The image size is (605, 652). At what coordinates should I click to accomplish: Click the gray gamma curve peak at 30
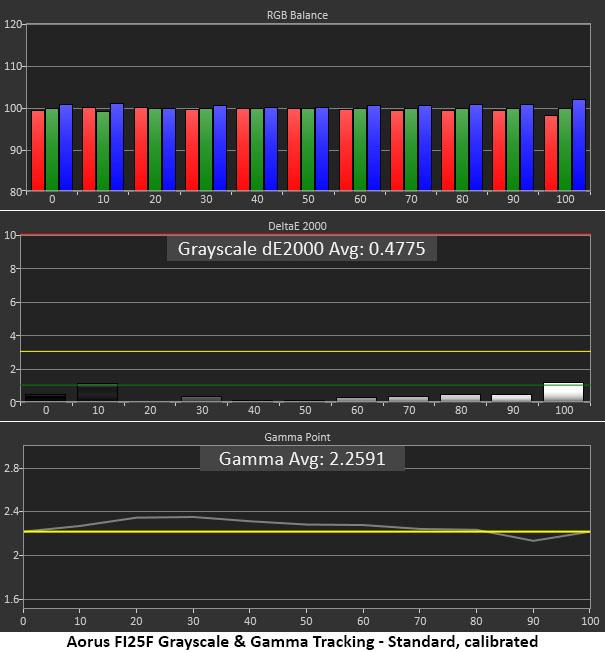coord(193,517)
